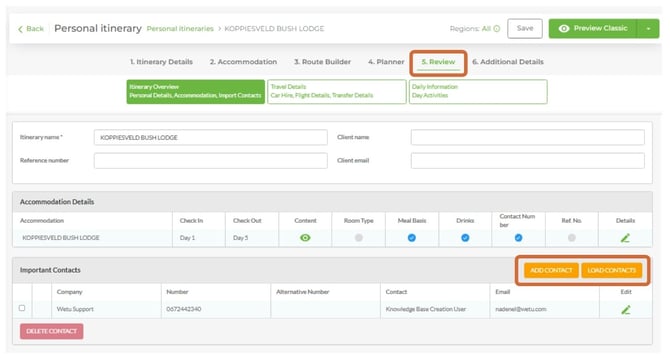Click into the Reference number field
This screenshot has width=670, height=360.
tap(211, 161)
